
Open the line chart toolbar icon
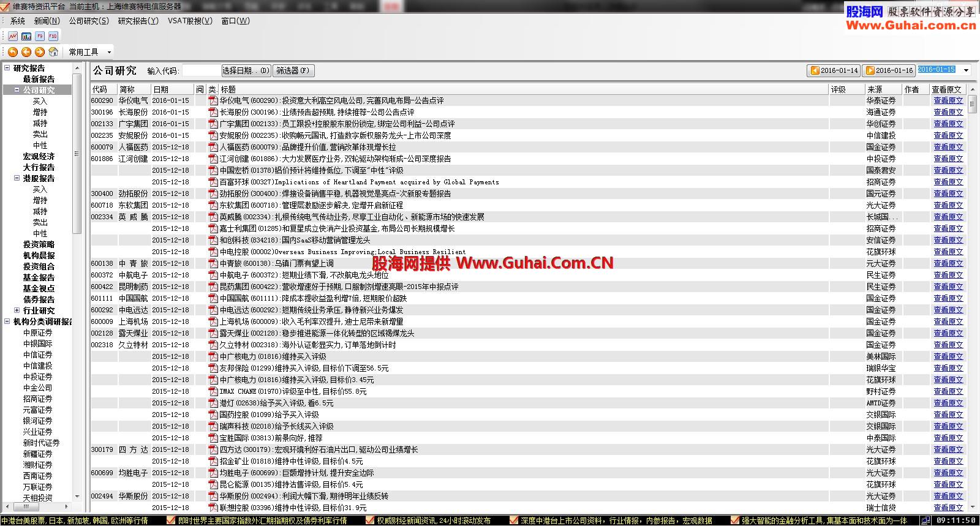pyautogui.click(x=13, y=36)
